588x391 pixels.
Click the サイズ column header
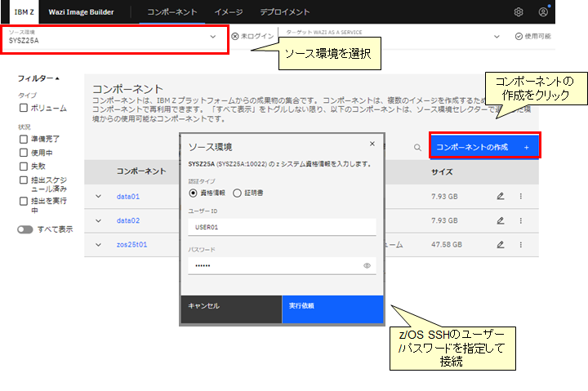pos(442,171)
